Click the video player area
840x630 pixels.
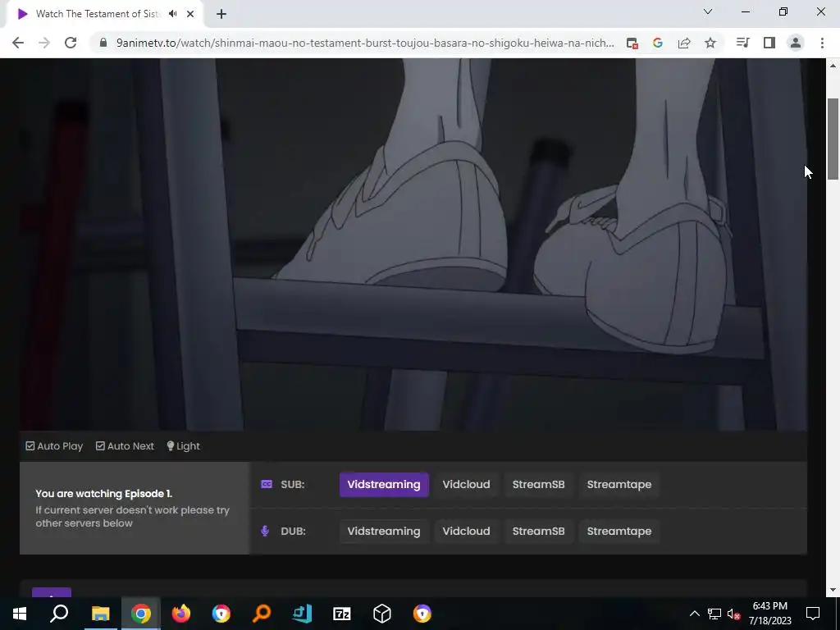[413, 244]
